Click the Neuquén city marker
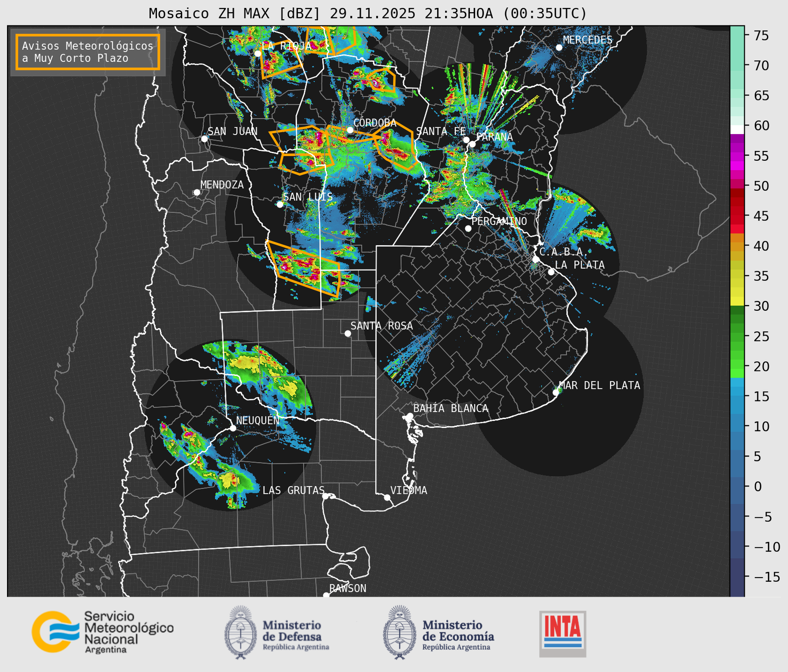The height and width of the screenshot is (672, 788). pos(233,428)
